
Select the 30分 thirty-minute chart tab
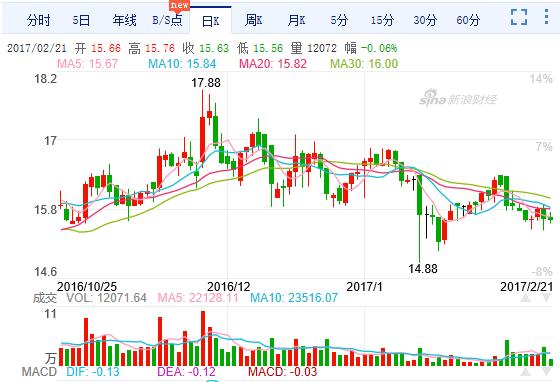[425, 20]
